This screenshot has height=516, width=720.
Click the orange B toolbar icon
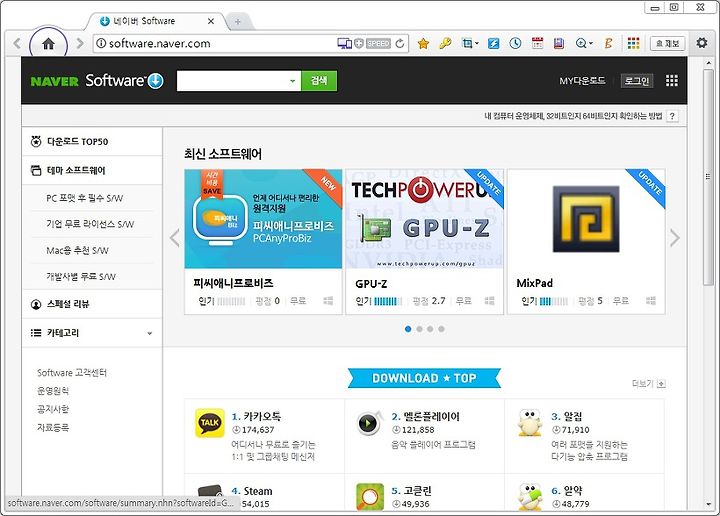click(608, 44)
